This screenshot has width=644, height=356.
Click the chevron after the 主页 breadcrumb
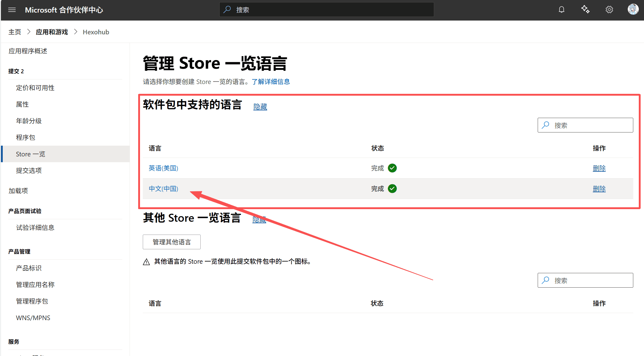coord(28,32)
